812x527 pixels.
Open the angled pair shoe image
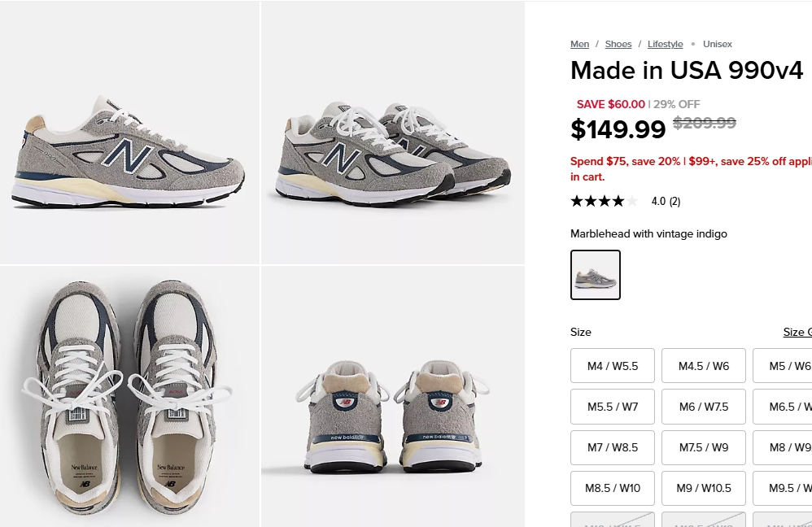[x=393, y=133]
